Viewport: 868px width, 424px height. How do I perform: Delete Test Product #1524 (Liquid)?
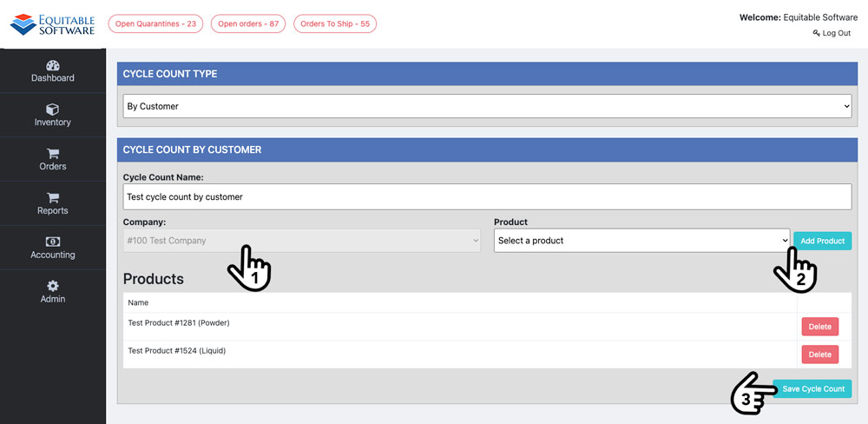(x=820, y=354)
